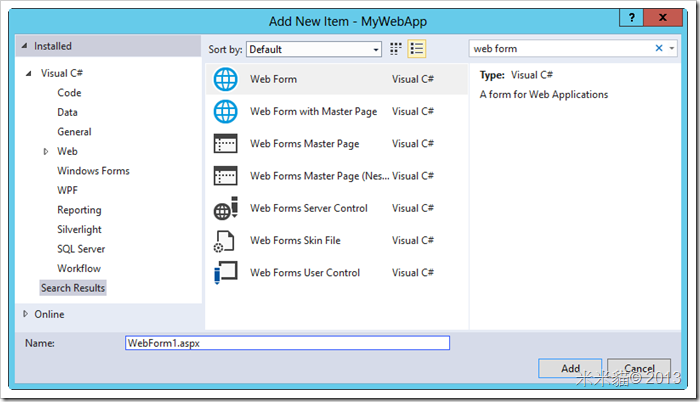The height and width of the screenshot is (402, 700).
Task: Select the Silverlight category
Action: 79,230
